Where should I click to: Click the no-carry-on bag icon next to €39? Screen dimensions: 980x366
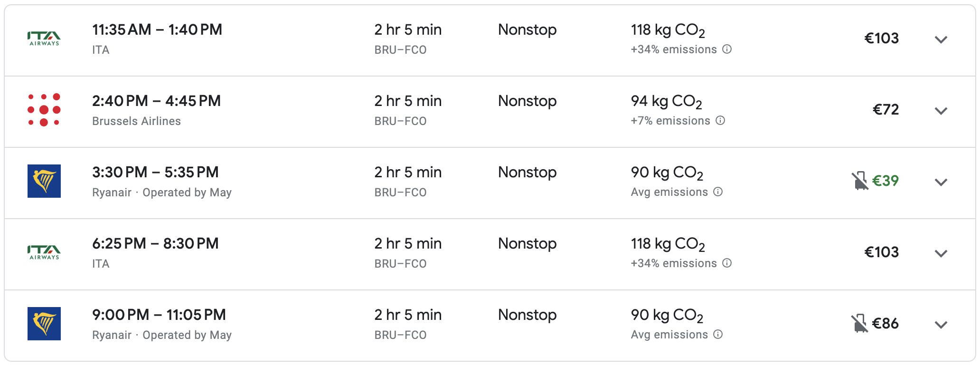(x=859, y=181)
